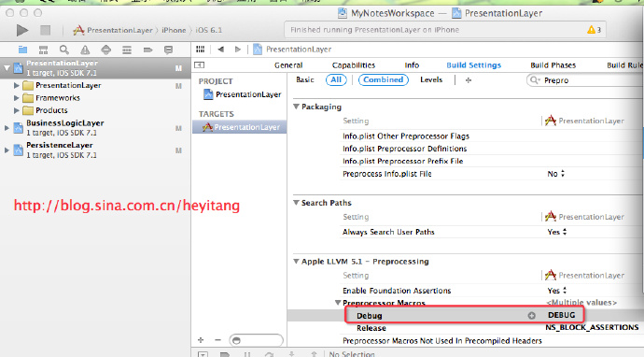This screenshot has width=644, height=357.
Task: Show All build settings
Action: tap(336, 79)
